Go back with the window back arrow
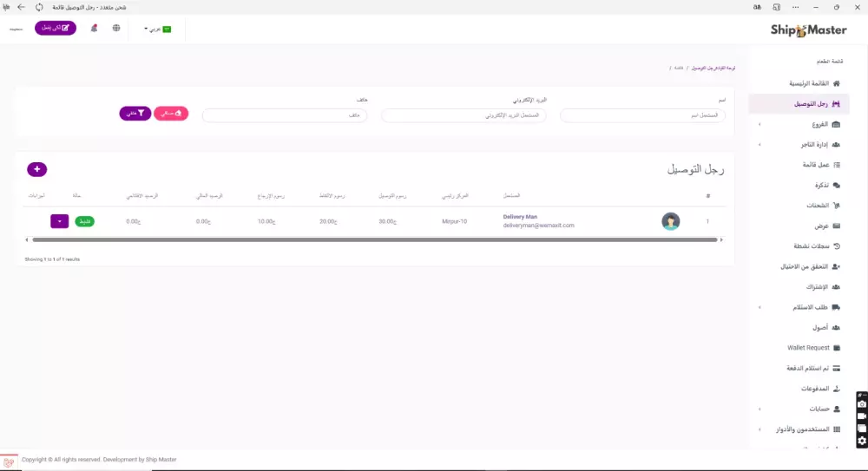Image resolution: width=868 pixels, height=471 pixels. pos(21,7)
